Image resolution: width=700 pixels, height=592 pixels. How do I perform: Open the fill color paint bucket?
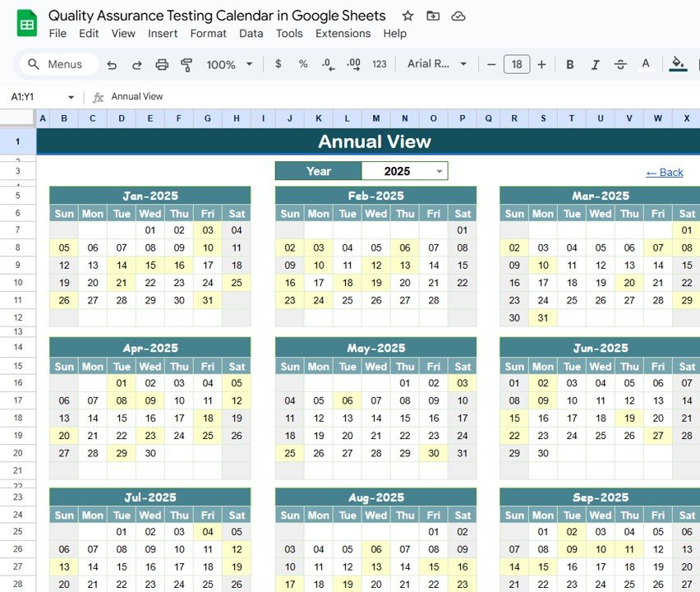click(678, 64)
